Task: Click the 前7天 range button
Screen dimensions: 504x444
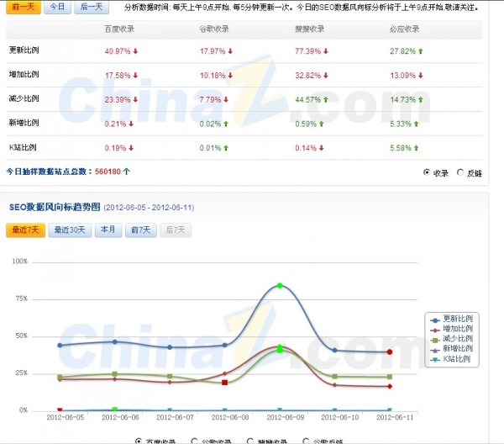Action: [x=139, y=230]
